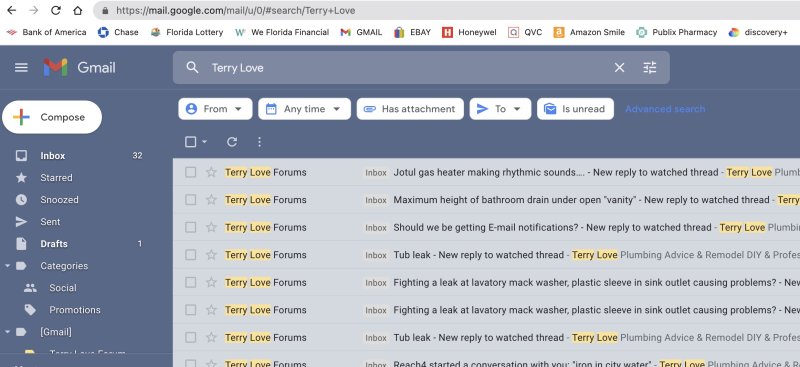Image resolution: width=800 pixels, height=367 pixels.
Task: Open the EBAY bookmark
Action: tap(413, 32)
